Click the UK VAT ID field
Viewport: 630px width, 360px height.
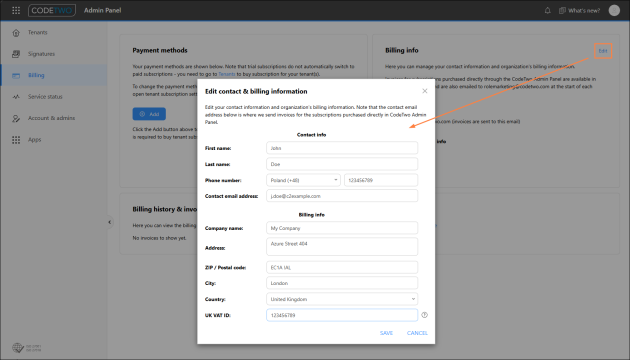click(342, 315)
